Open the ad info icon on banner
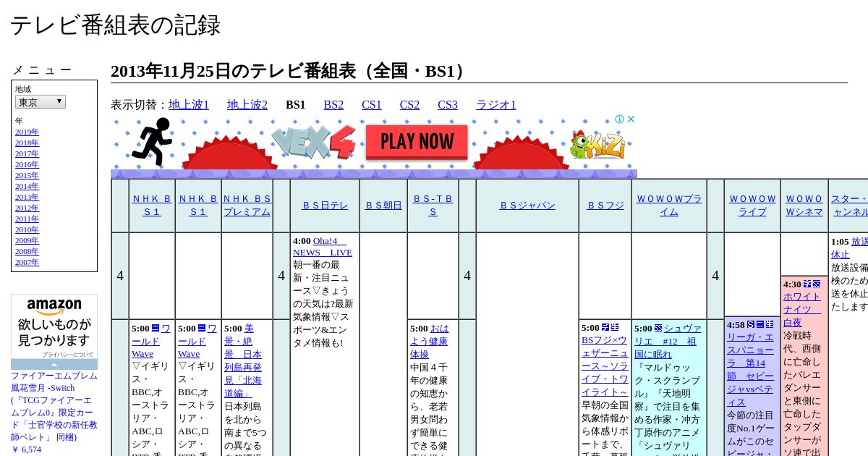This screenshot has width=868, height=456. [620, 119]
